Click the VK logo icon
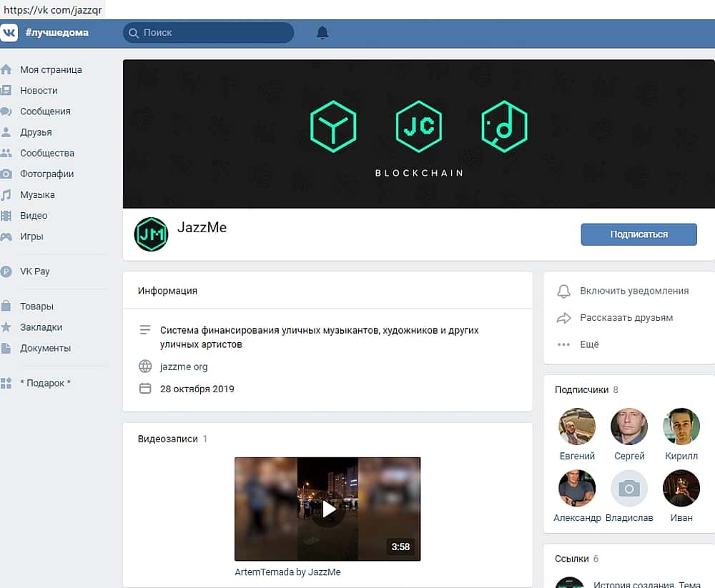Screen dimensions: 715x588 pyautogui.click(x=9, y=33)
